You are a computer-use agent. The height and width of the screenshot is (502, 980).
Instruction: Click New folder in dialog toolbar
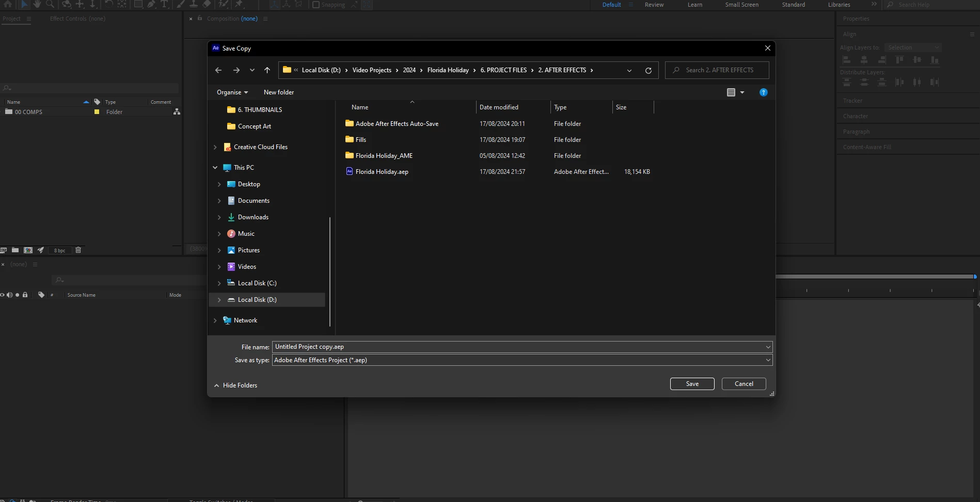[279, 92]
